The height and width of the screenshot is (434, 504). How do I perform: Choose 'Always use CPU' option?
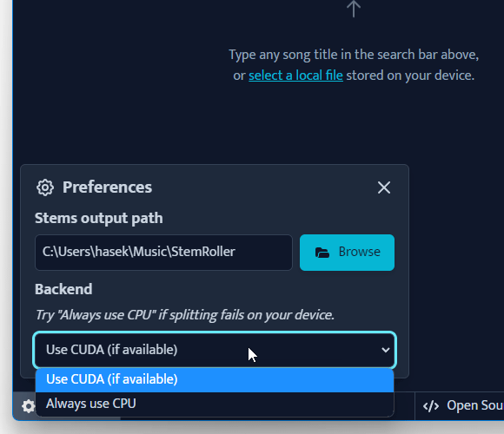[x=215, y=404]
